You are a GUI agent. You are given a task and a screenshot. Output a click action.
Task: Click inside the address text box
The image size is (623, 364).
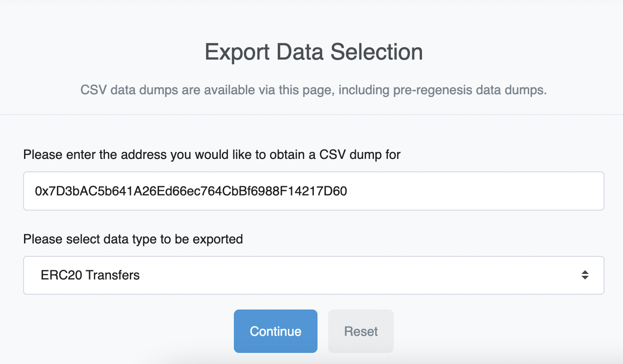click(313, 191)
